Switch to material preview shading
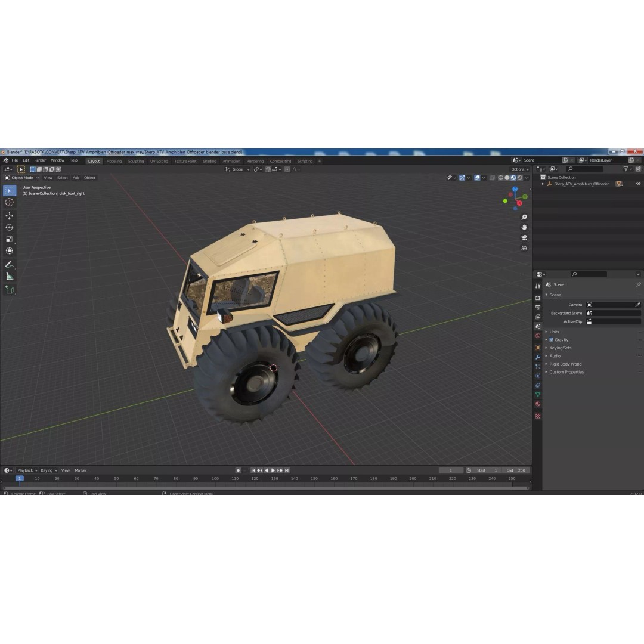This screenshot has height=644, width=644. coord(513,178)
